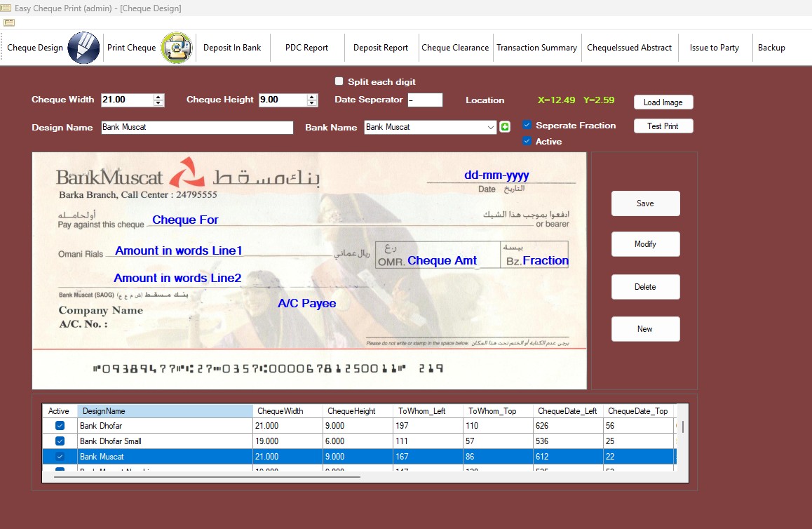Screen dimensions: 812x529
Task: Click the 19.000 ChequeWidth cell
Action: (288, 441)
